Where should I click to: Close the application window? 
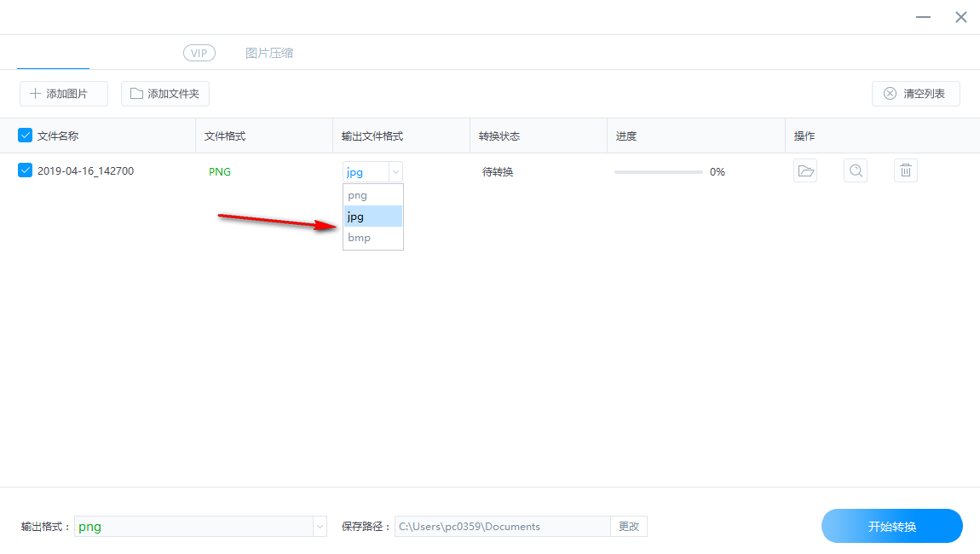click(x=960, y=17)
